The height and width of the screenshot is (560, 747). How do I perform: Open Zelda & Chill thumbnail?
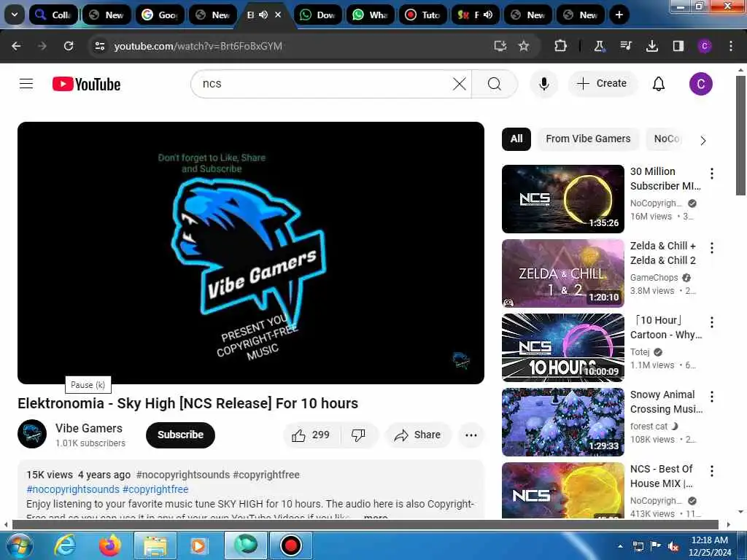click(x=562, y=273)
